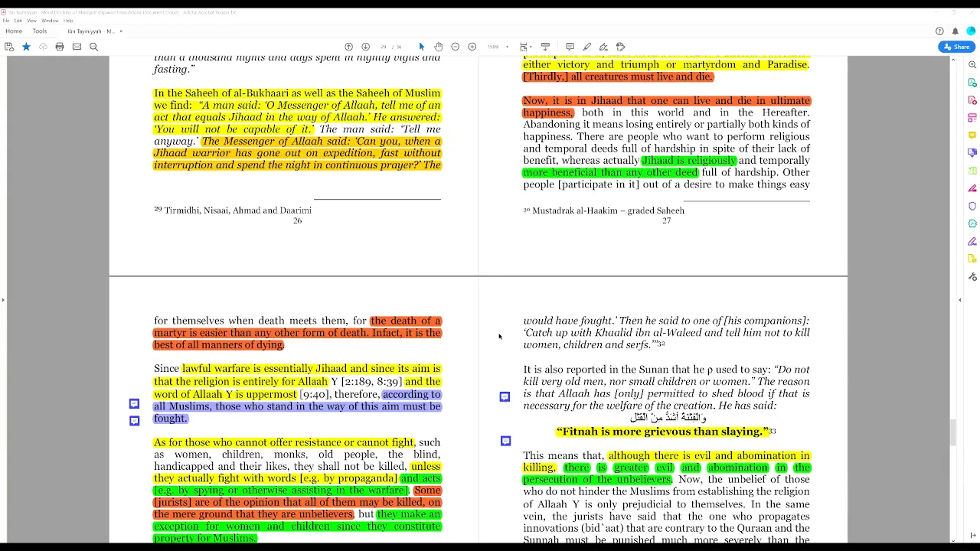Open the page fit options dropdown
Screen dimensions: 980x551
(x=525, y=47)
